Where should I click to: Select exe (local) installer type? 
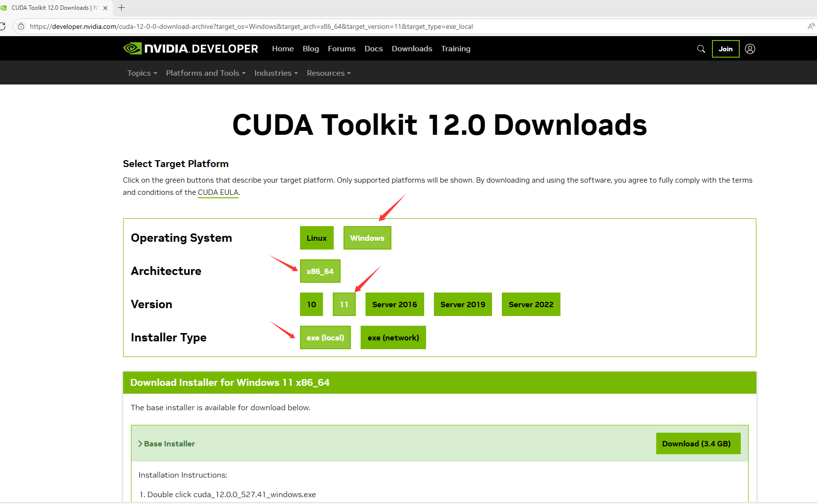point(325,337)
